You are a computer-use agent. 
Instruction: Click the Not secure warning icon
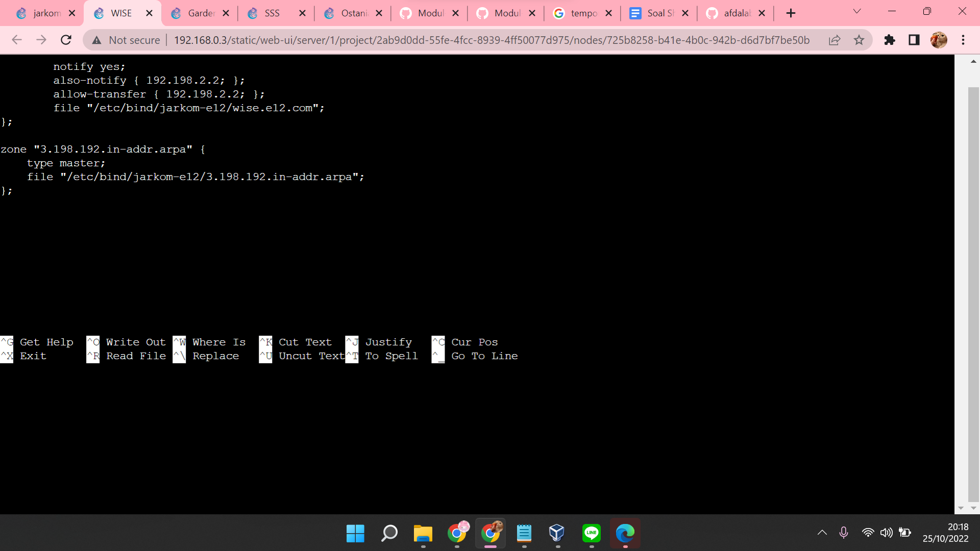(x=96, y=40)
